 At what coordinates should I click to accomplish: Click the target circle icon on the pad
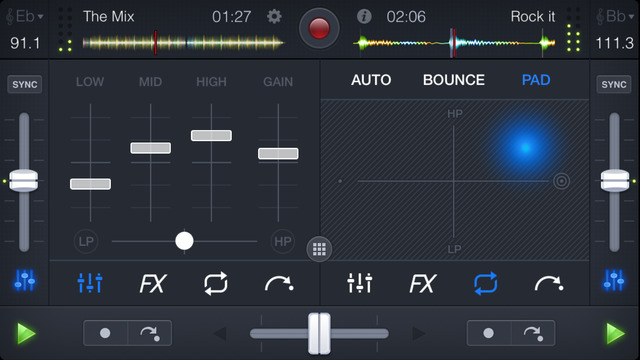pos(562,181)
